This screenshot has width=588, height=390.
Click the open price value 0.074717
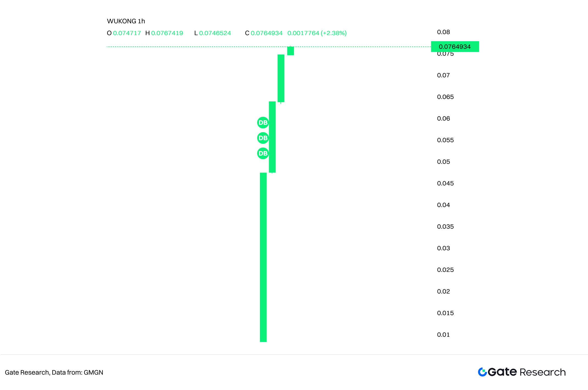[127, 33]
